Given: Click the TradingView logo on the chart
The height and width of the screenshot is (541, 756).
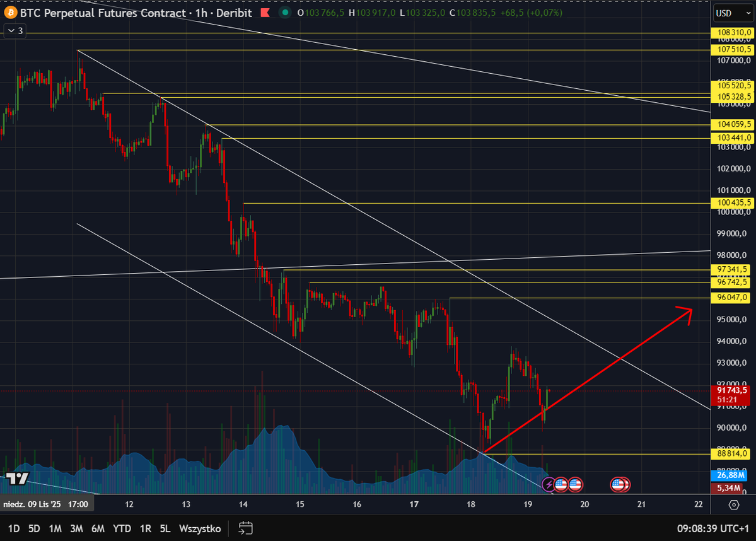Looking at the screenshot, I should click(17, 479).
